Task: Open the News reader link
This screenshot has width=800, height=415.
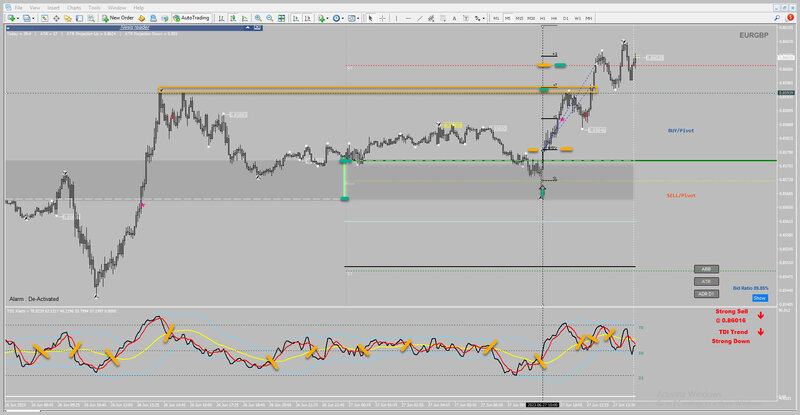Action: (135, 28)
